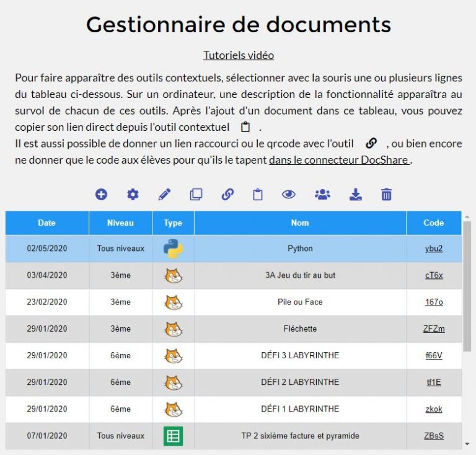The height and width of the screenshot is (455, 476).
Task: Click the add document plus icon
Action: [101, 195]
